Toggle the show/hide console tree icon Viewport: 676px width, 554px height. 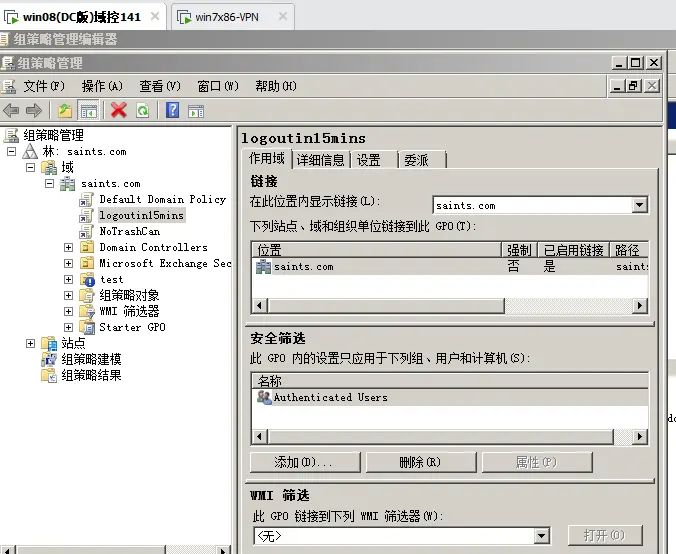(88, 111)
